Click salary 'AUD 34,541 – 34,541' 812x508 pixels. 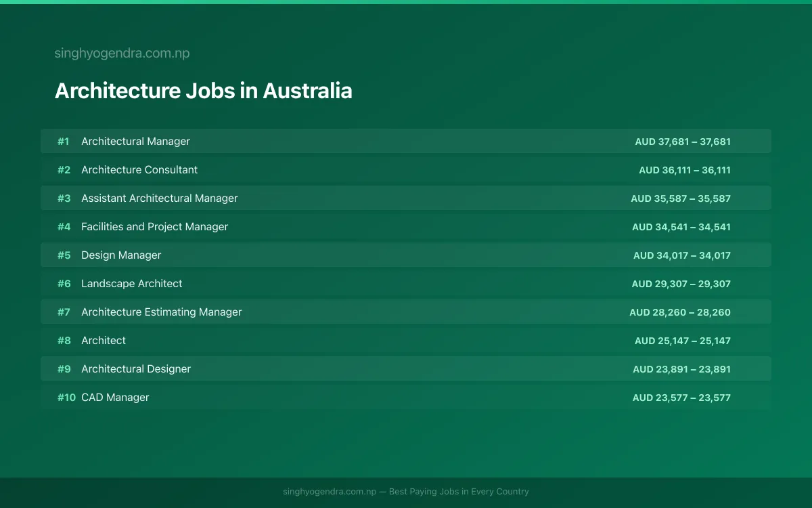coord(681,227)
